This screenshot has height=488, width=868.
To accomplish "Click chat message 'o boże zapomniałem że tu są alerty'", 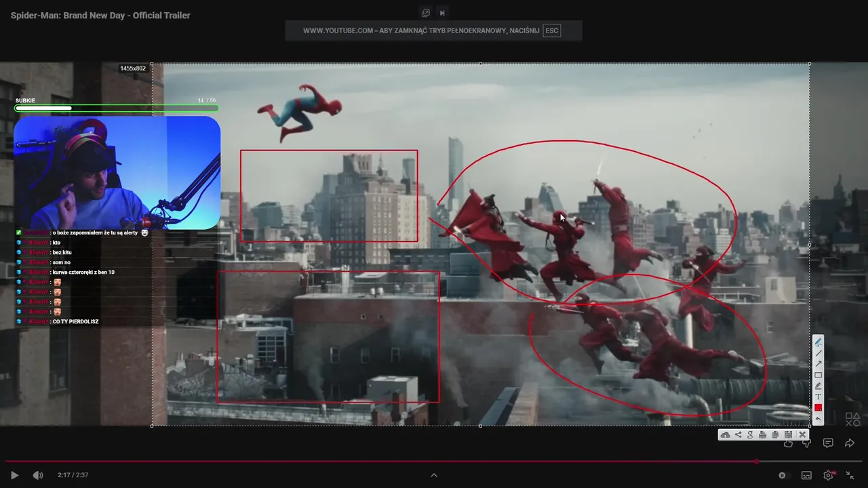I will coord(95,232).
